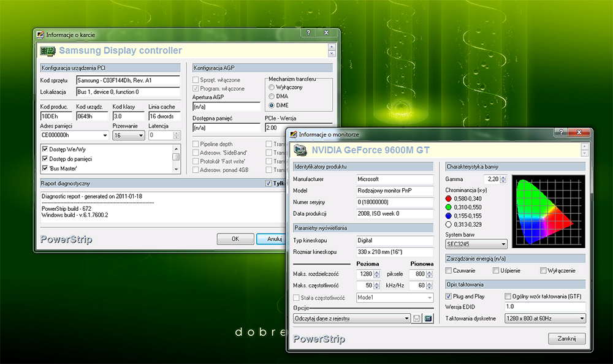Click PowerStrip icon in Informacje o karcie titlebar
The image size is (613, 364).
(40, 35)
